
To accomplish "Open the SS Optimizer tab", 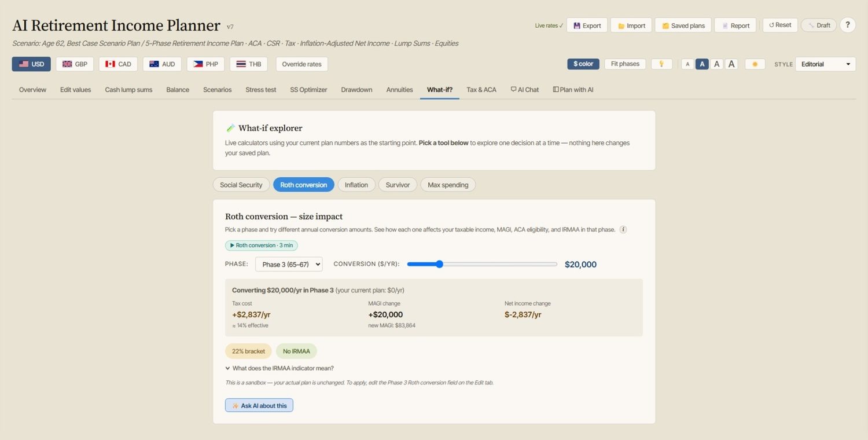I will tap(308, 90).
